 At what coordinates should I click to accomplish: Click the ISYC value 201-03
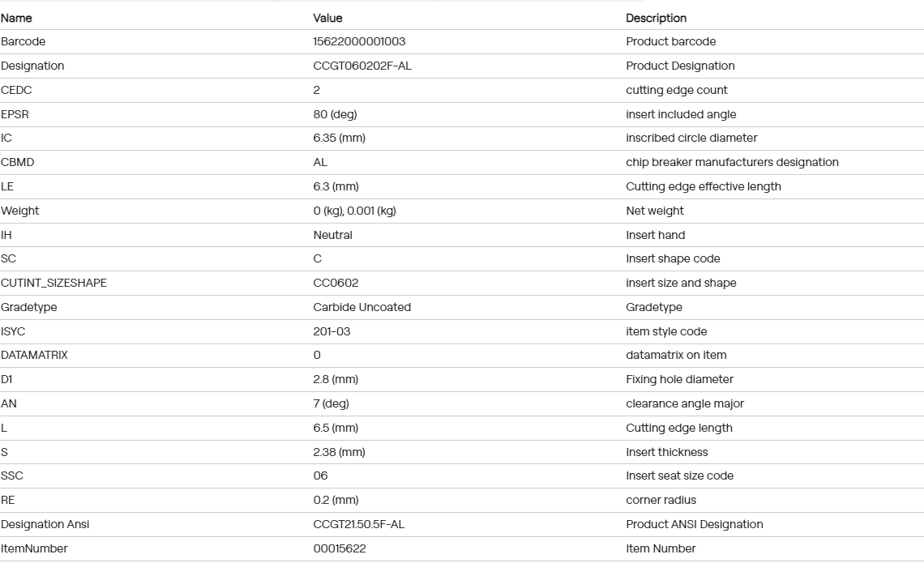pyautogui.click(x=332, y=331)
